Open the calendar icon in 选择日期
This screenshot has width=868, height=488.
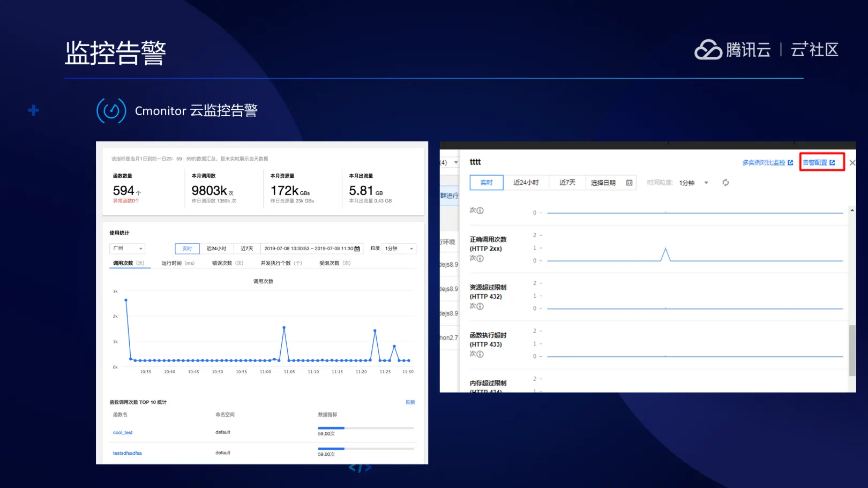pyautogui.click(x=629, y=183)
